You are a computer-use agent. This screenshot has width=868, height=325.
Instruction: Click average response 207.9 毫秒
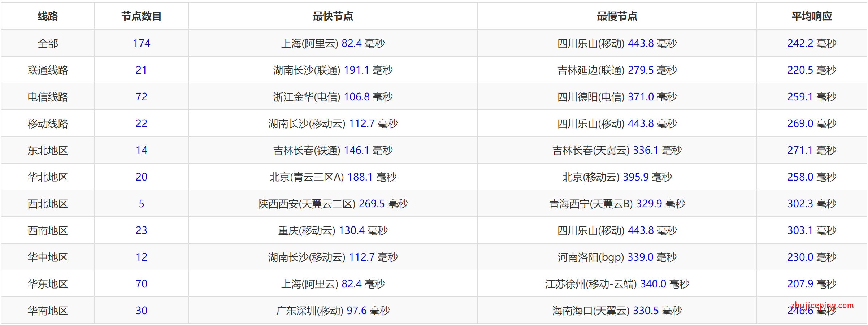[x=812, y=284]
